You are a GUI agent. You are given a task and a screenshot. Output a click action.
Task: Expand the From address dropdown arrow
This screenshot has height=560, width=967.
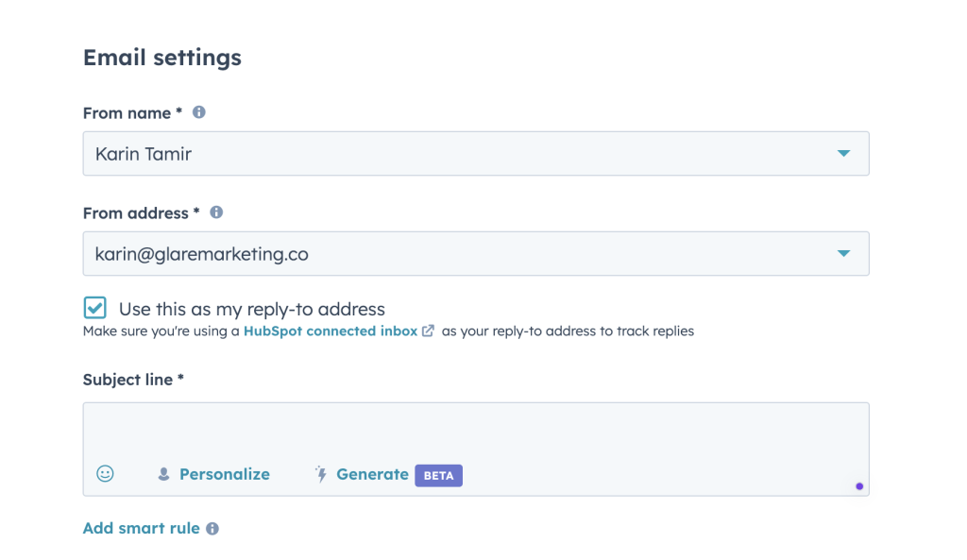pyautogui.click(x=843, y=254)
